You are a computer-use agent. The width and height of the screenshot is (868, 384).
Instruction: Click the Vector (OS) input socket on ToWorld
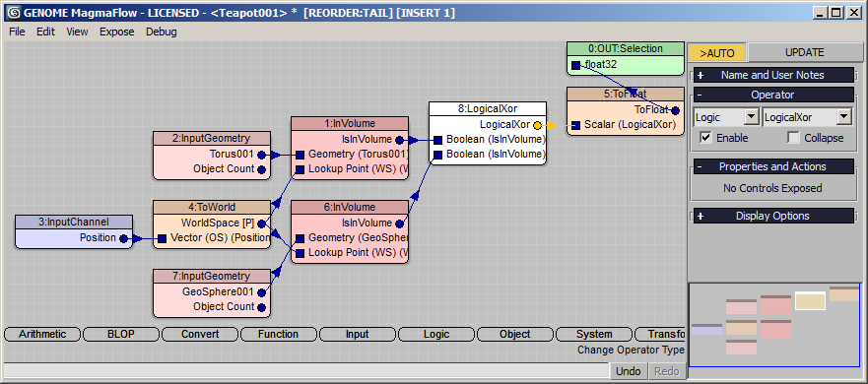coord(162,238)
